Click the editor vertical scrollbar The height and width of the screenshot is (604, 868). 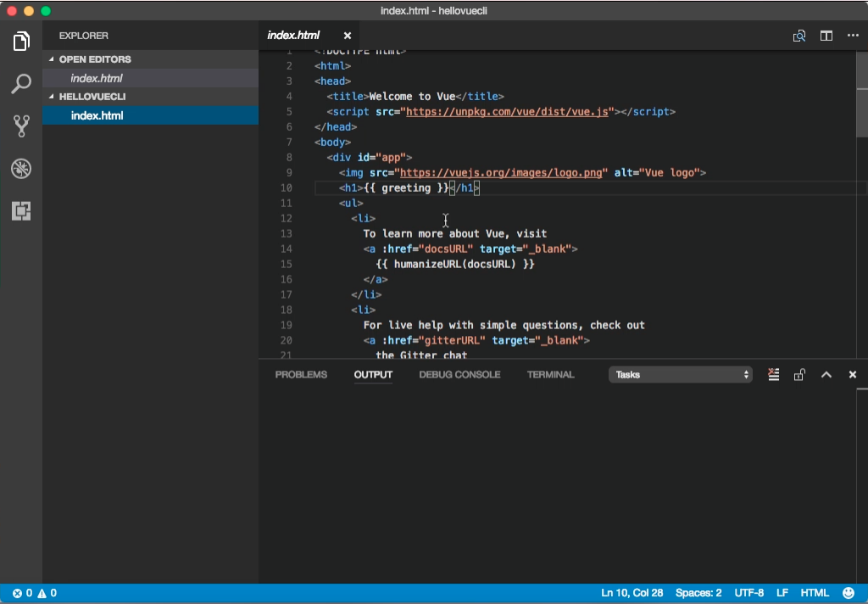click(862, 94)
